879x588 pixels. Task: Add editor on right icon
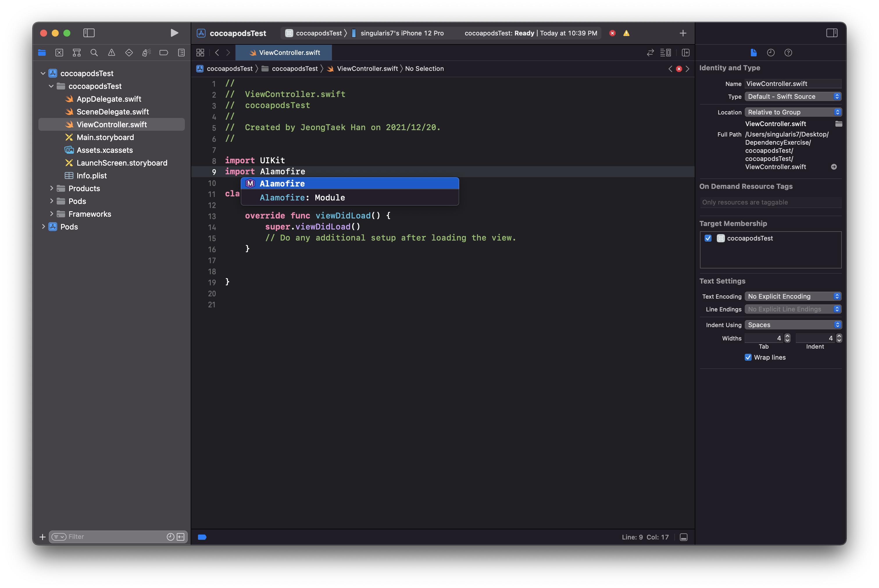685,53
